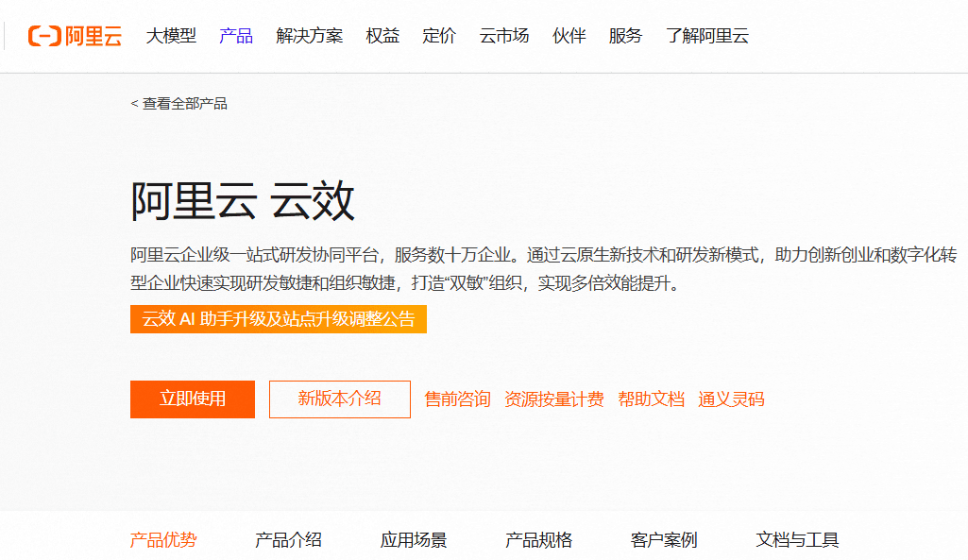Open the 云效 AI 助手升级 announcement banner
The image size is (968, 560).
[x=279, y=319]
